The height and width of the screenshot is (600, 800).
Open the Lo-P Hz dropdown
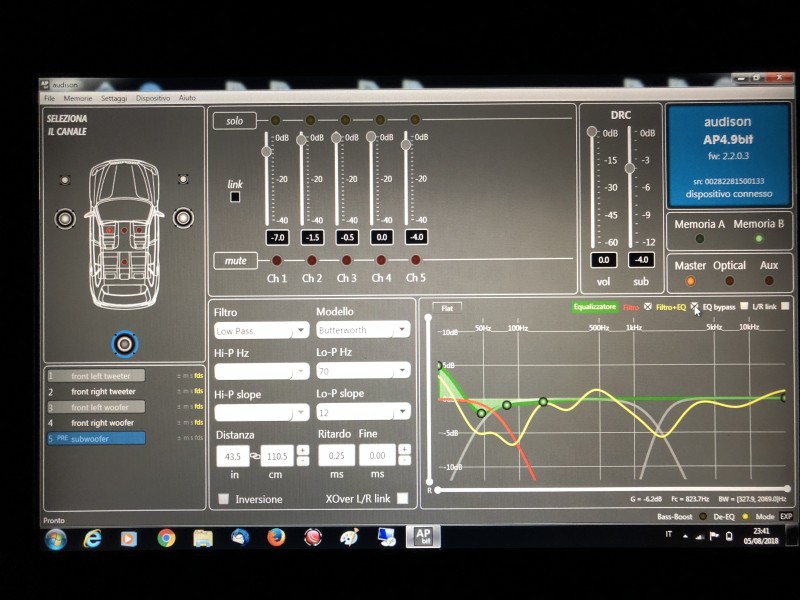tap(363, 370)
